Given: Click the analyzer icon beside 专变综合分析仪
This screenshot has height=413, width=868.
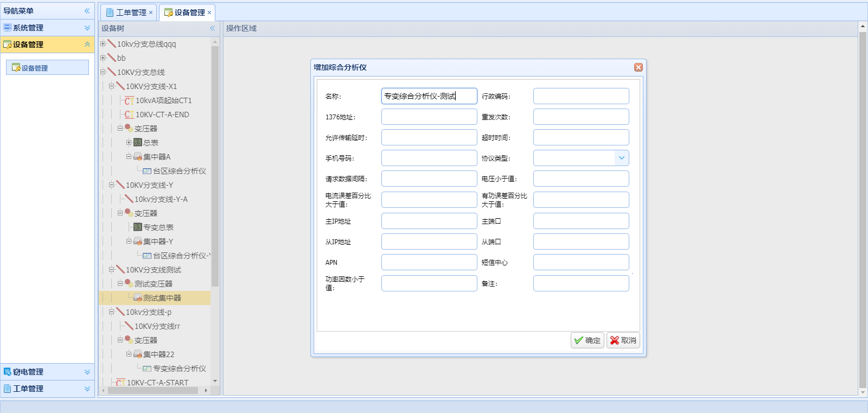Looking at the screenshot, I should [147, 368].
